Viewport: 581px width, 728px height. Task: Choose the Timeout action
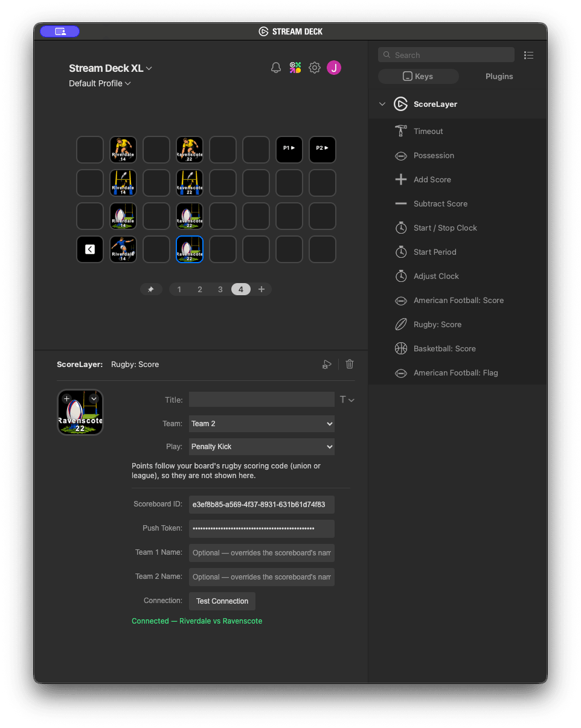[x=457, y=131]
